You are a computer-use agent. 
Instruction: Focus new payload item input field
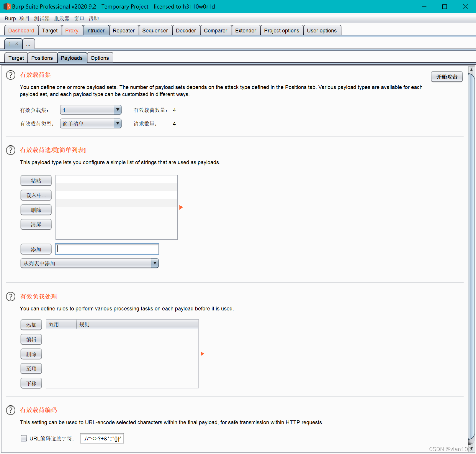pos(107,249)
